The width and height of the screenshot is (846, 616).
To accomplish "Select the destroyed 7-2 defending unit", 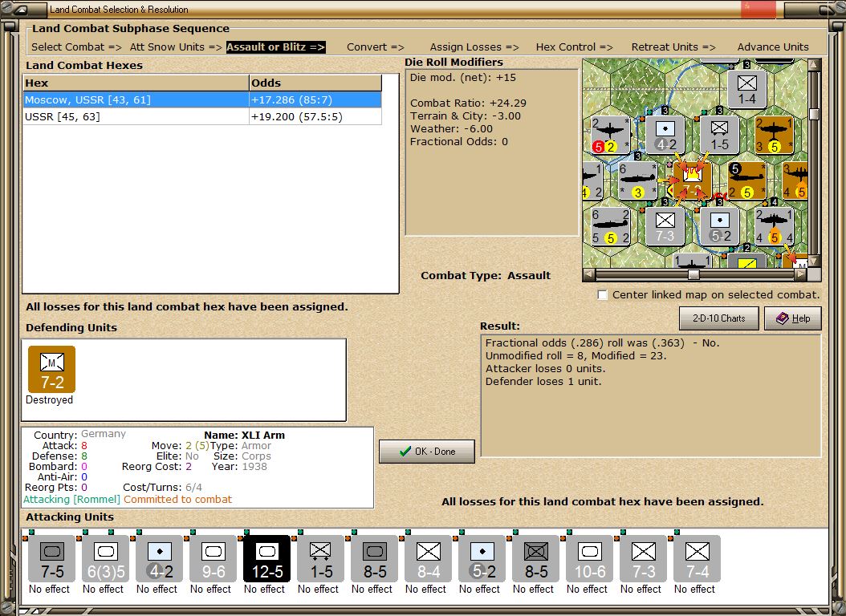I will tap(51, 370).
